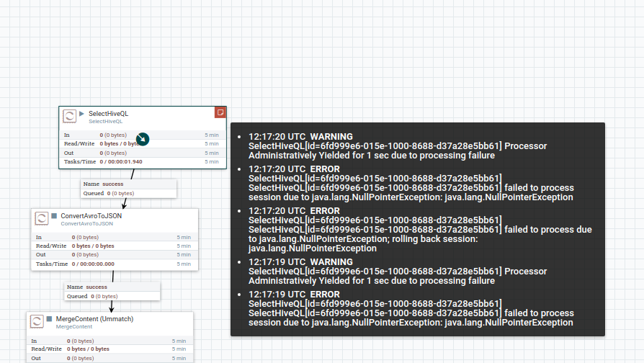Screen dimensions: 644x363
Task: Click the red bulletin icon on SelectHiveQL
Action: (220, 112)
